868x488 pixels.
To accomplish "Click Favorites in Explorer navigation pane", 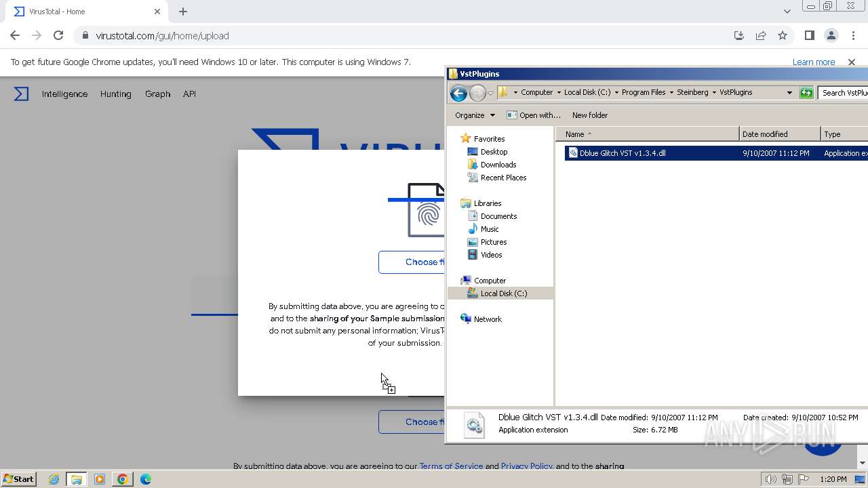I will [489, 139].
